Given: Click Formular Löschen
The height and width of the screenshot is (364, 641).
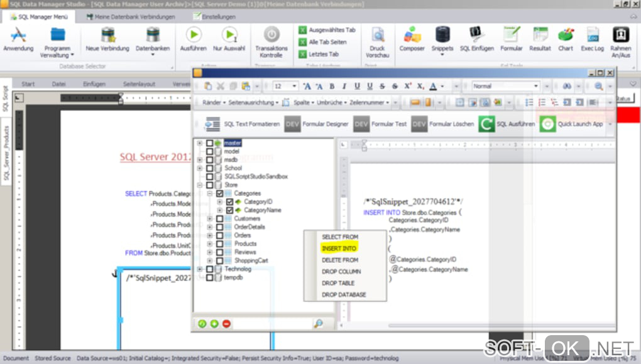Looking at the screenshot, I should click(x=443, y=124).
